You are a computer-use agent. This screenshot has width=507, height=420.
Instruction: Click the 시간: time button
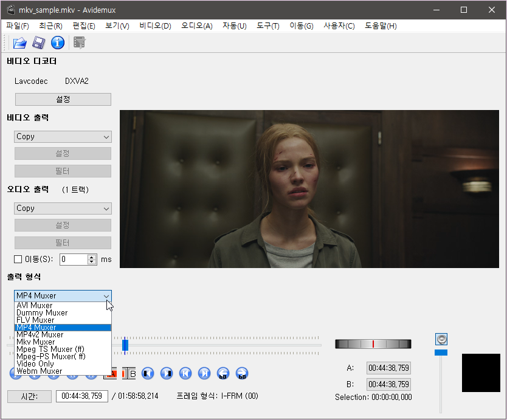click(29, 396)
